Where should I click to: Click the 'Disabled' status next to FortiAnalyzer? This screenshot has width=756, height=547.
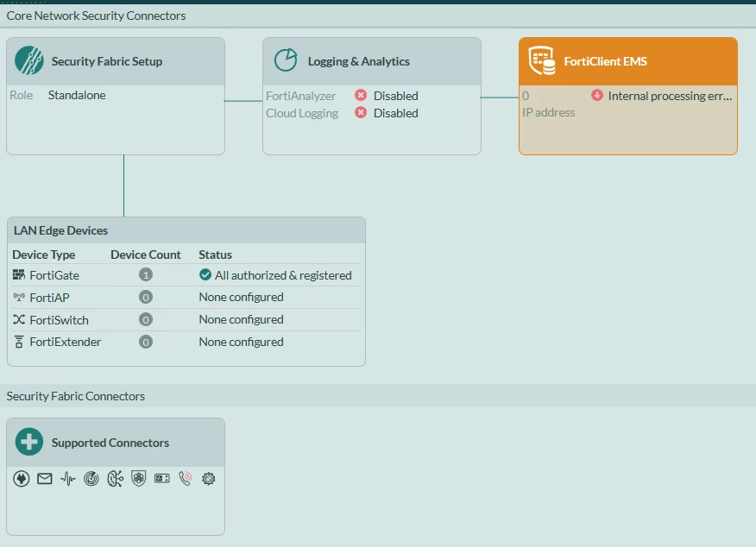396,96
